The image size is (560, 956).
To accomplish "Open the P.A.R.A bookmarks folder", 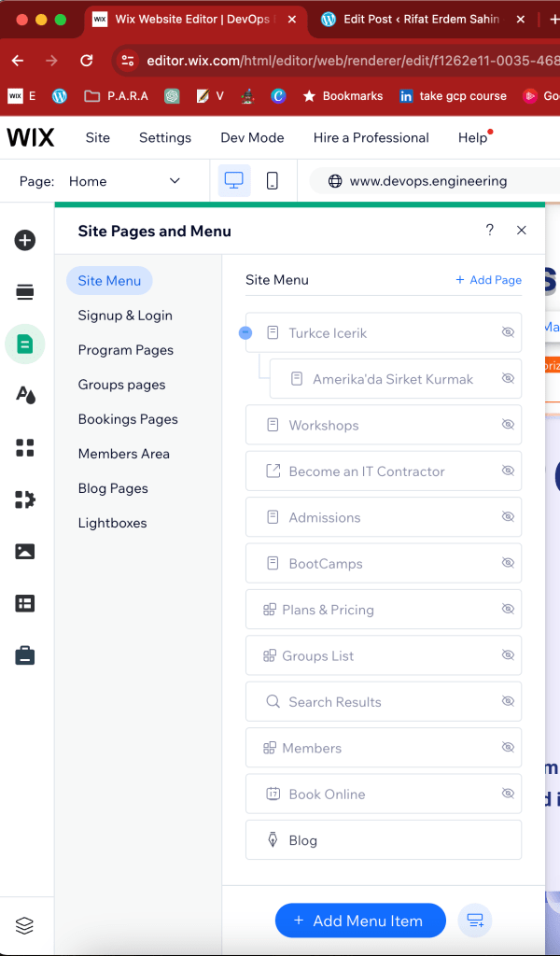I will pos(116,96).
